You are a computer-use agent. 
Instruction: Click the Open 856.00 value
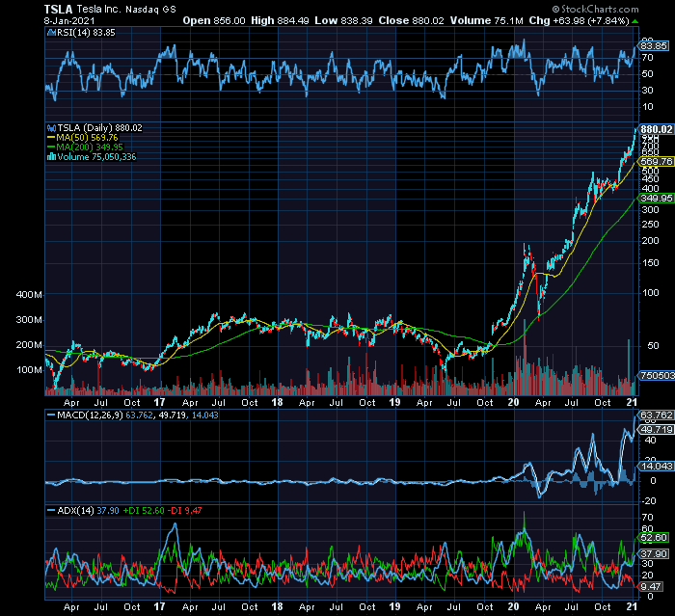214,20
